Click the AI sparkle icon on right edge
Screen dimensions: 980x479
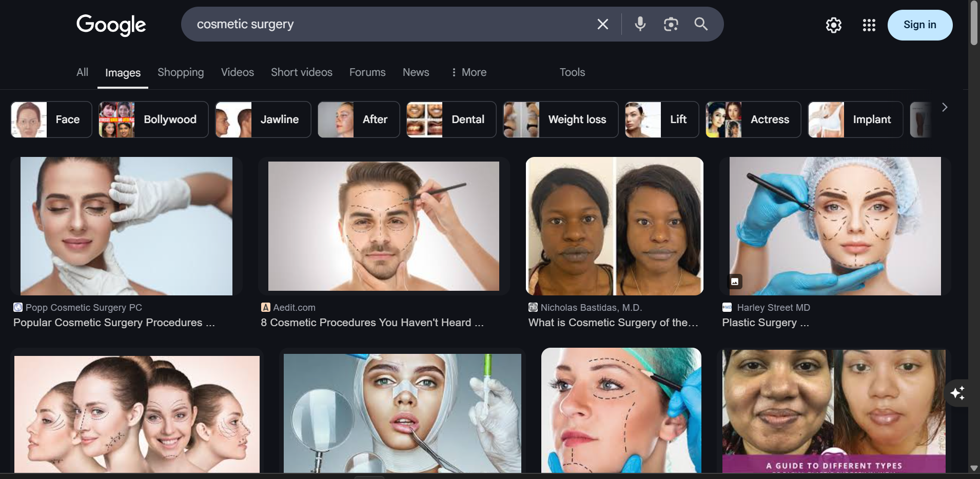click(x=957, y=393)
